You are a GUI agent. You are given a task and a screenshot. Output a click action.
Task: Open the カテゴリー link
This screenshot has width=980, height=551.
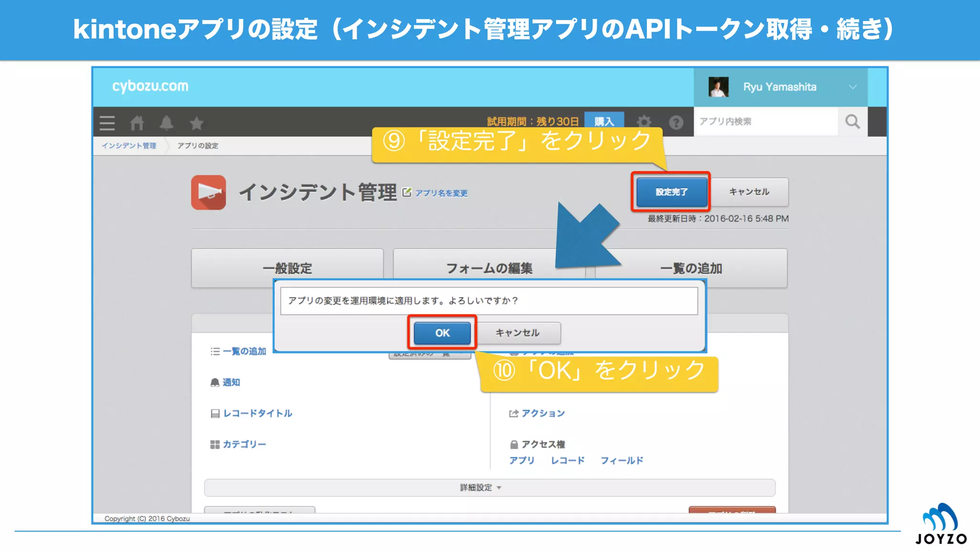pos(244,444)
